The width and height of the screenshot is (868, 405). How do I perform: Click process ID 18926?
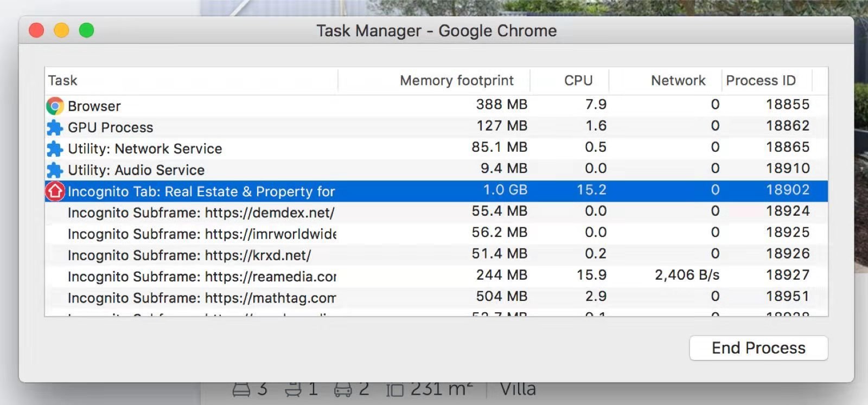[788, 253]
